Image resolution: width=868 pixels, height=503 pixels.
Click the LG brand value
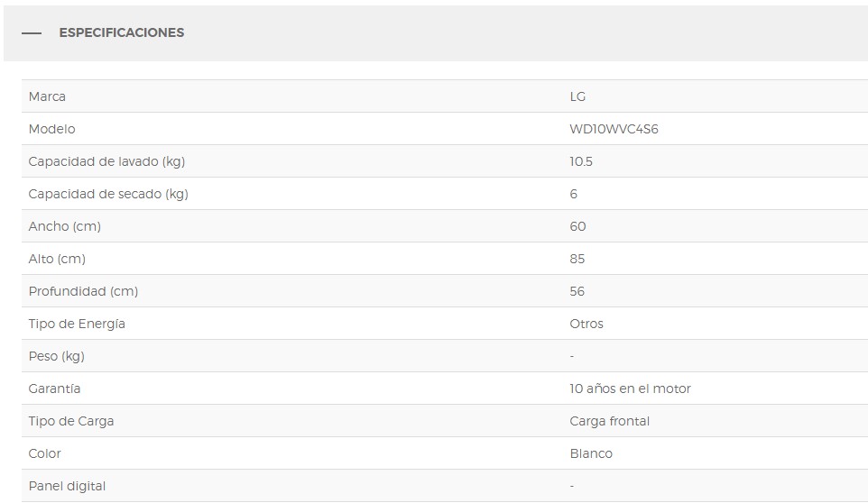click(x=577, y=96)
